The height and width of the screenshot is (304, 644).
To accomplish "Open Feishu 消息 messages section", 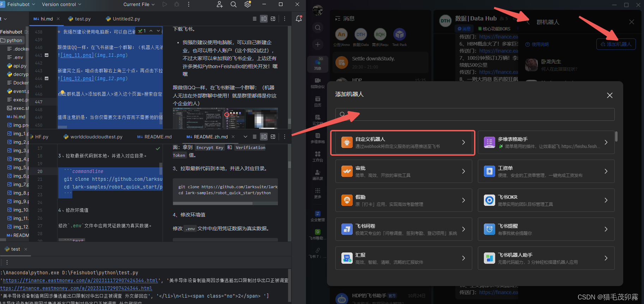I will (x=318, y=64).
